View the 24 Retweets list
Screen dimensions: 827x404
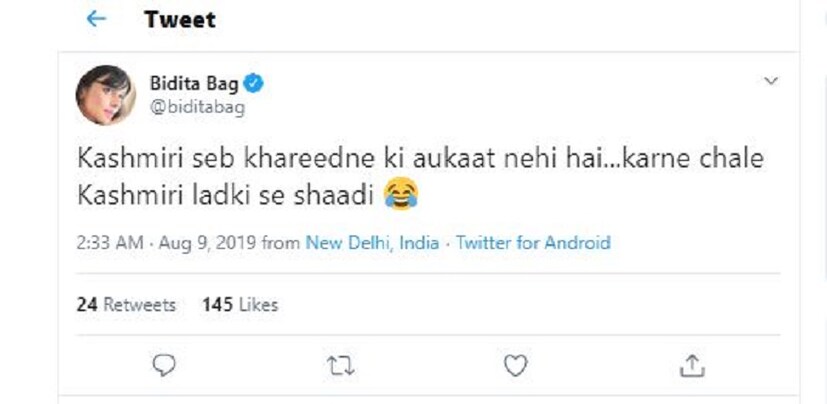(126, 304)
